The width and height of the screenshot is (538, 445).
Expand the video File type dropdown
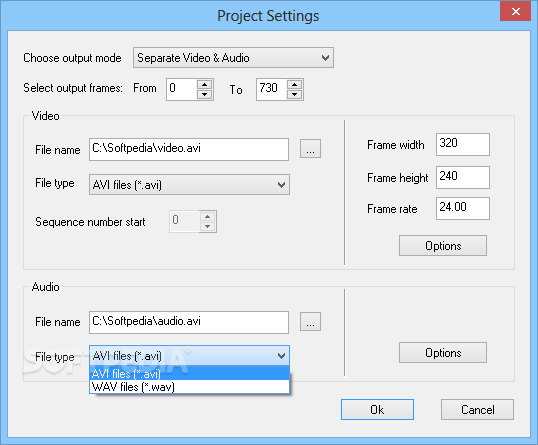(x=189, y=185)
